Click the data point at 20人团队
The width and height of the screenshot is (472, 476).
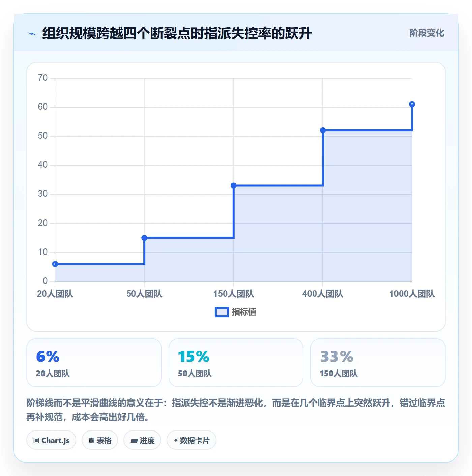[x=55, y=264]
